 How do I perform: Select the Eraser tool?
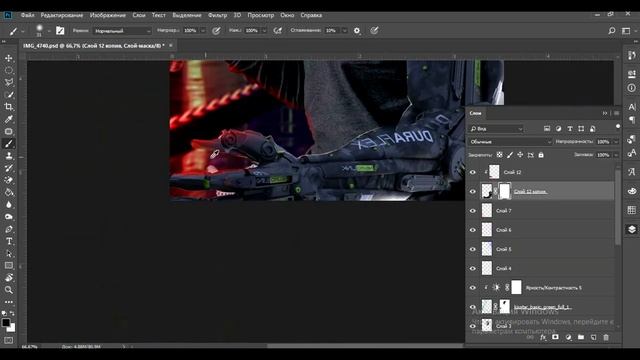click(9, 180)
